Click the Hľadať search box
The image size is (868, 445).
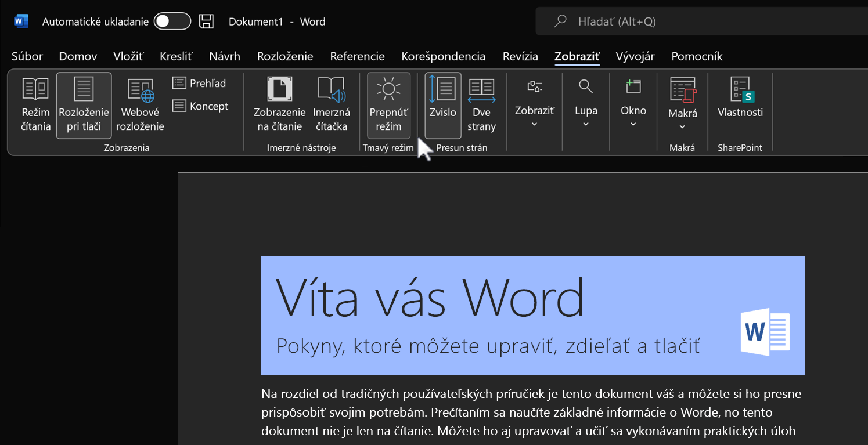pos(701,21)
